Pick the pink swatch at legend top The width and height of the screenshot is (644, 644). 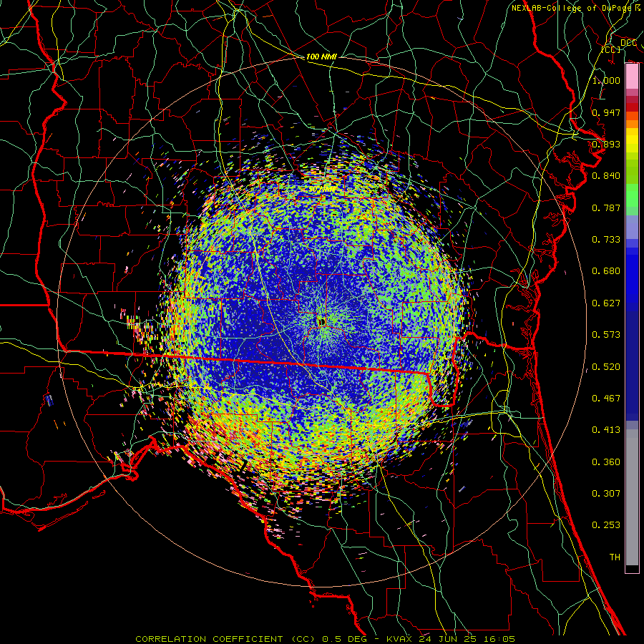point(632,77)
